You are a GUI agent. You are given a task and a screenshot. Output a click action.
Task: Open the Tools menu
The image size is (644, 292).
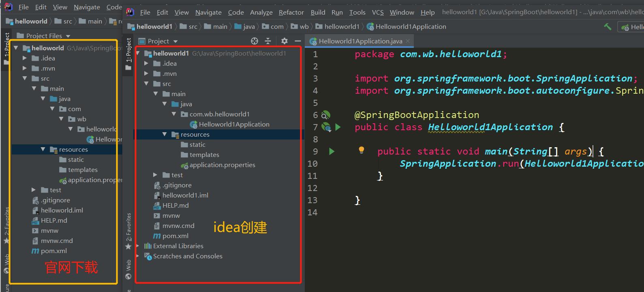coord(357,12)
